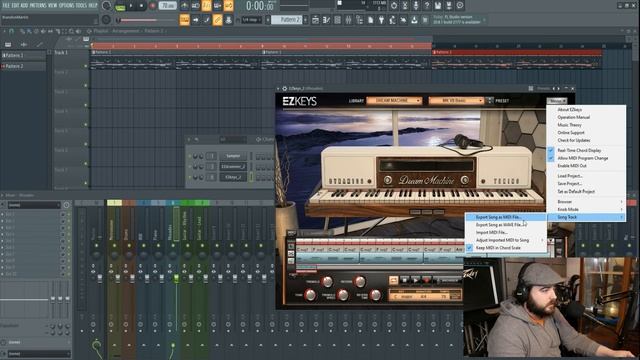This screenshot has height=360, width=640.
Task: Expand the Knob Mode submenu
Action: point(586,209)
